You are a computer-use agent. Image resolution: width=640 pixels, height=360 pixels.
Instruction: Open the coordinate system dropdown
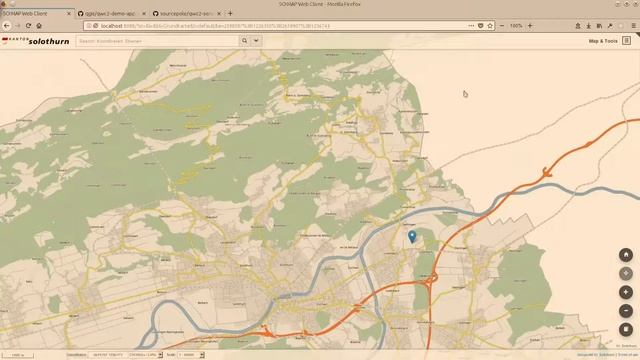(146, 355)
